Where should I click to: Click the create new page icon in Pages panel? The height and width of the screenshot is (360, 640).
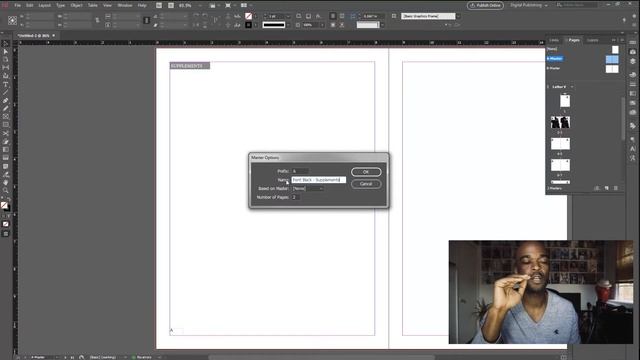(x=607, y=188)
